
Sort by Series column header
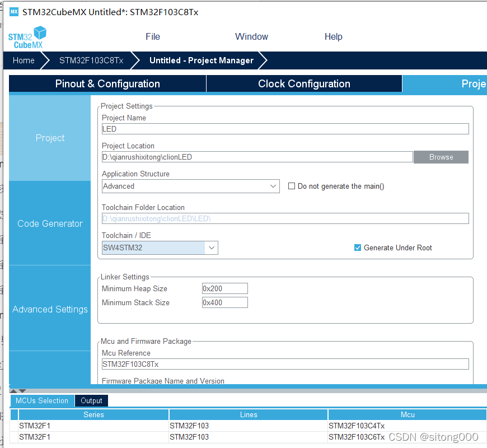pos(93,414)
